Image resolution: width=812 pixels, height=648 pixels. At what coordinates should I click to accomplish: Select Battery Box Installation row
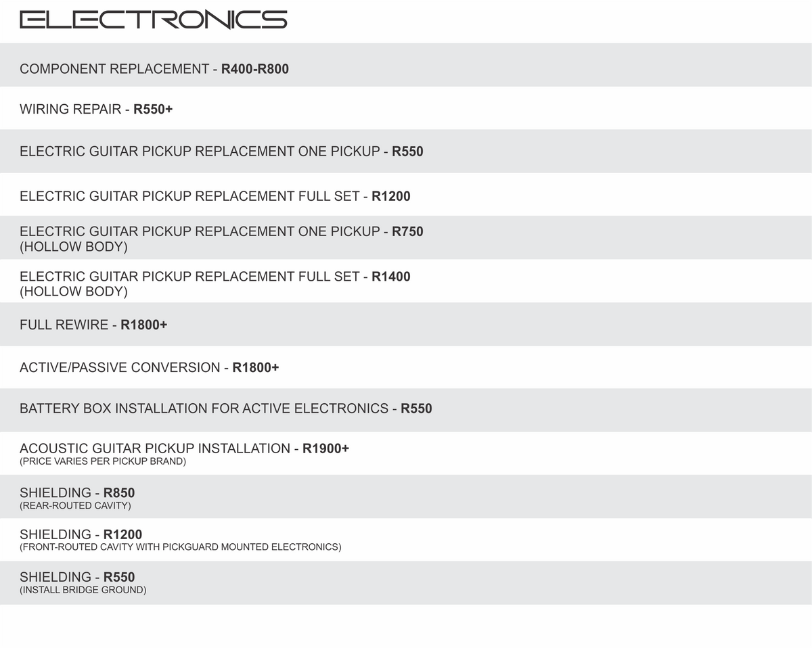coord(406,410)
